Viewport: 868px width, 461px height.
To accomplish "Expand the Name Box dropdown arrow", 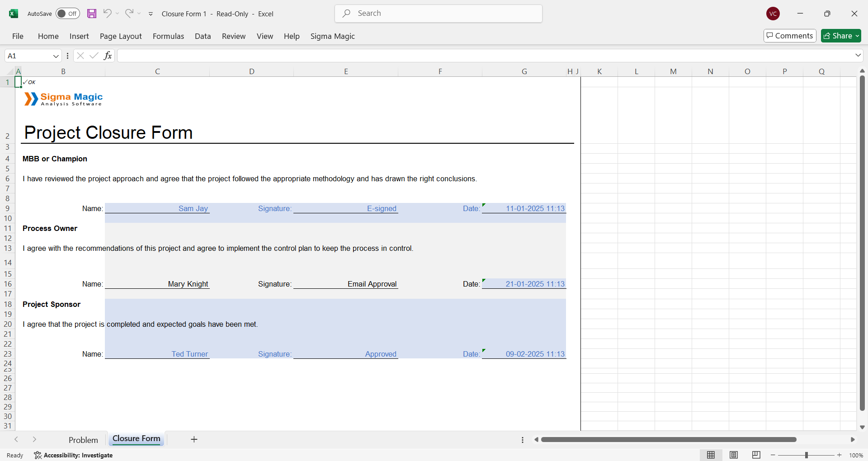I will pos(56,56).
